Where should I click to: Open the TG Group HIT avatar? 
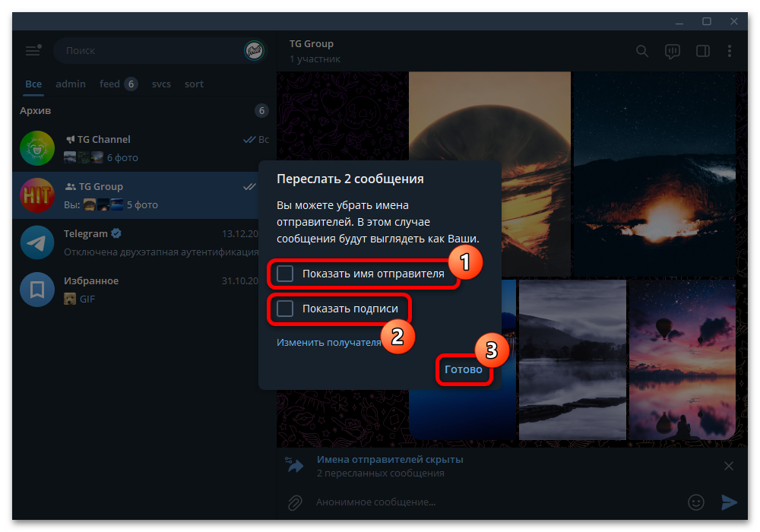point(37,195)
